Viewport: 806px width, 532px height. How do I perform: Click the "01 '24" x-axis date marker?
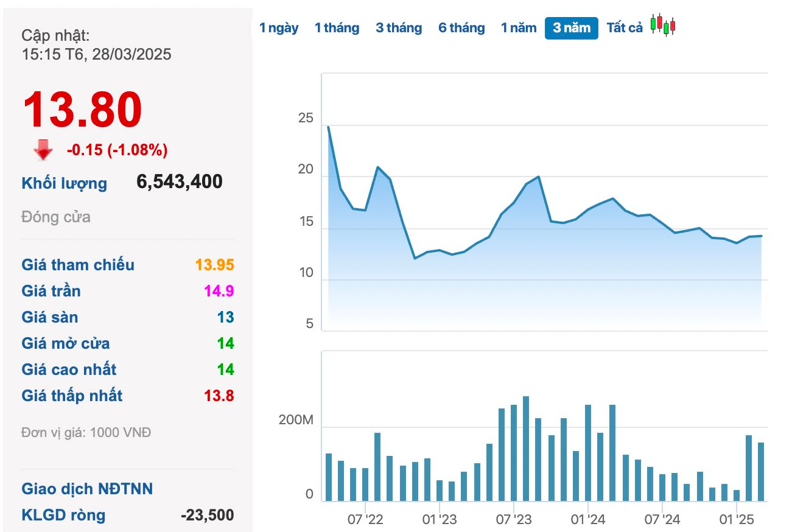(588, 520)
